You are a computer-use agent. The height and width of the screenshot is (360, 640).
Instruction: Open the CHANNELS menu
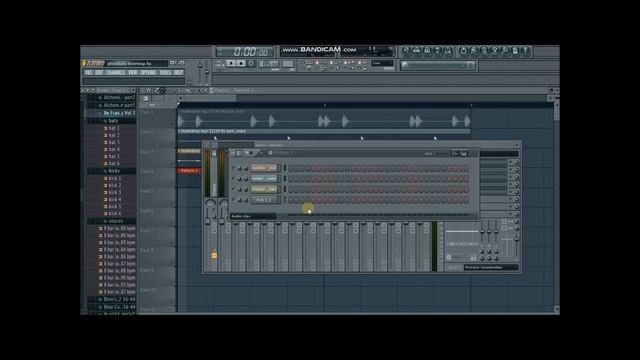coord(116,73)
